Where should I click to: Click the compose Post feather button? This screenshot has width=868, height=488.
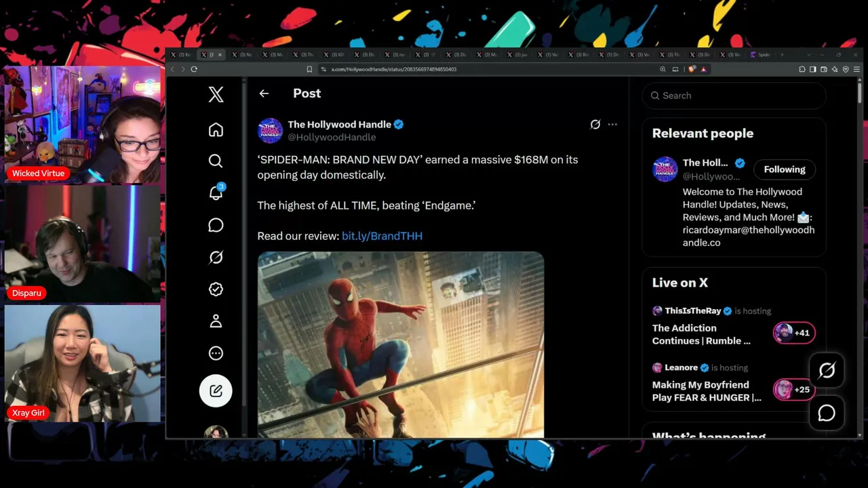tap(216, 390)
